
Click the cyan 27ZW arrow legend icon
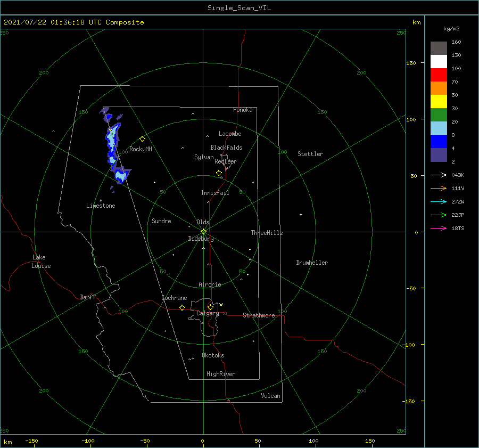(439, 201)
